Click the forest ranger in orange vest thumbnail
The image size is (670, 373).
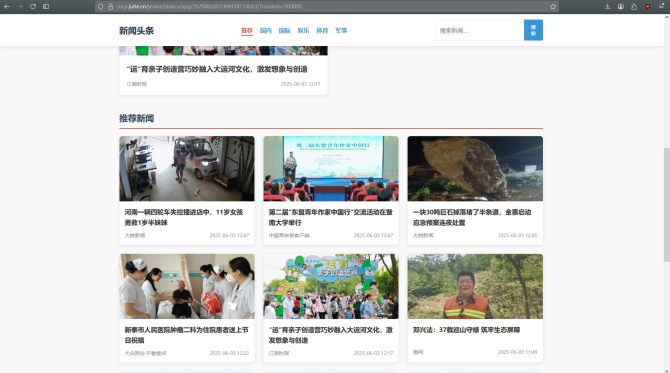pyautogui.click(x=475, y=286)
